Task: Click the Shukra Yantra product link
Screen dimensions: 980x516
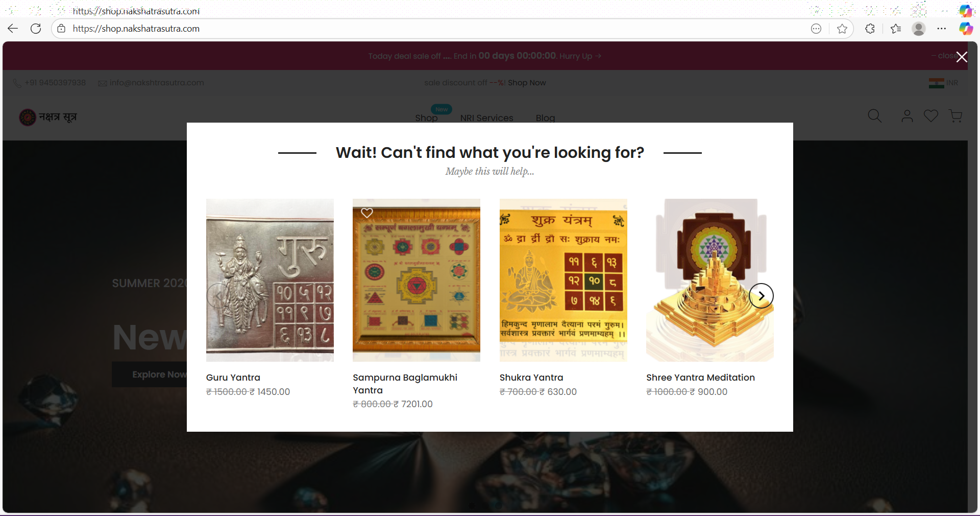Action: [x=531, y=378]
